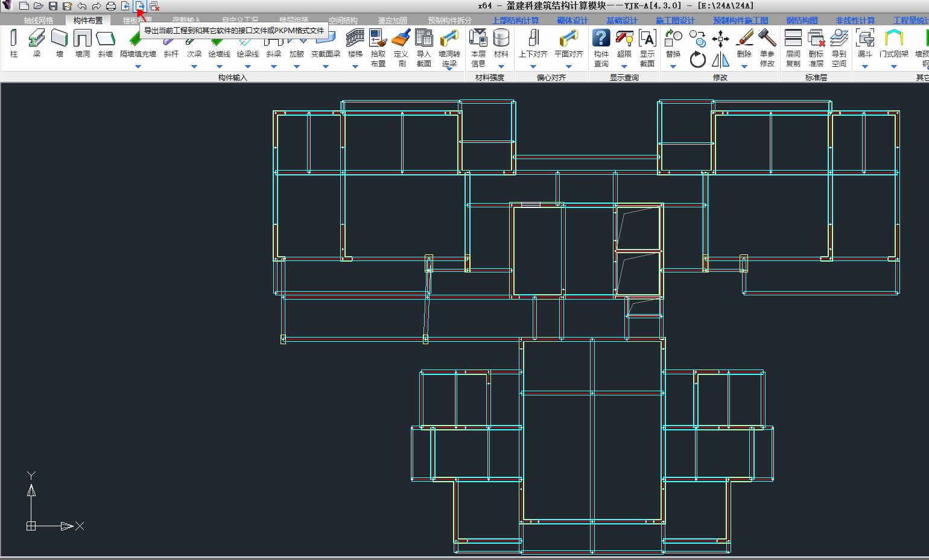Image resolution: width=929 pixels, height=560 pixels.
Task: Expand the 隔墙填充墙 dropdown arrow
Action: coord(138,66)
